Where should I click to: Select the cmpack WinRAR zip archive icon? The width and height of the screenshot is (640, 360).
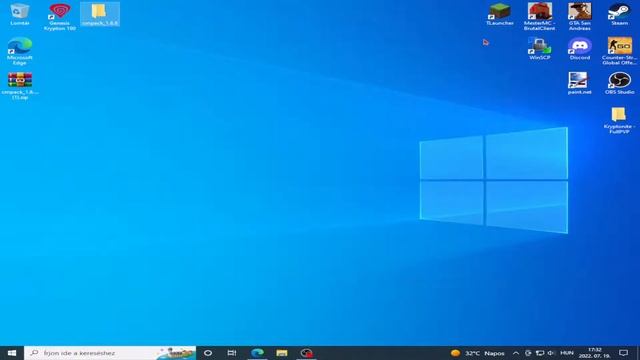pos(20,86)
